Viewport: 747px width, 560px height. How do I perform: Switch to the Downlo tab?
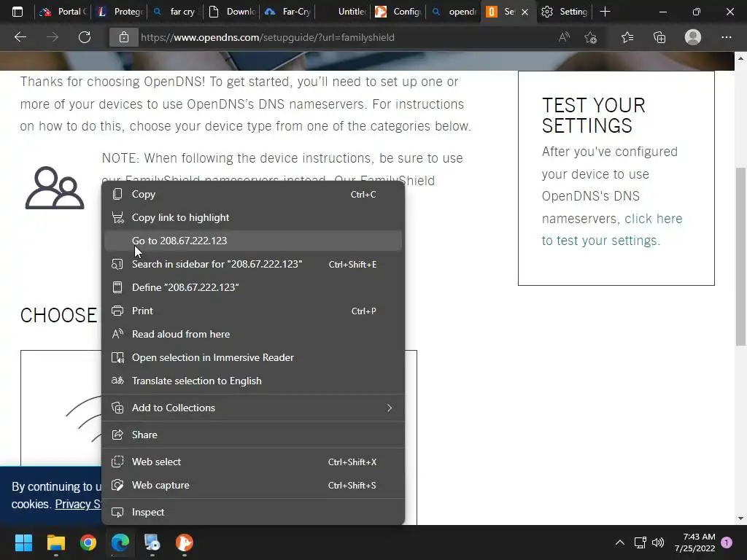(232, 12)
